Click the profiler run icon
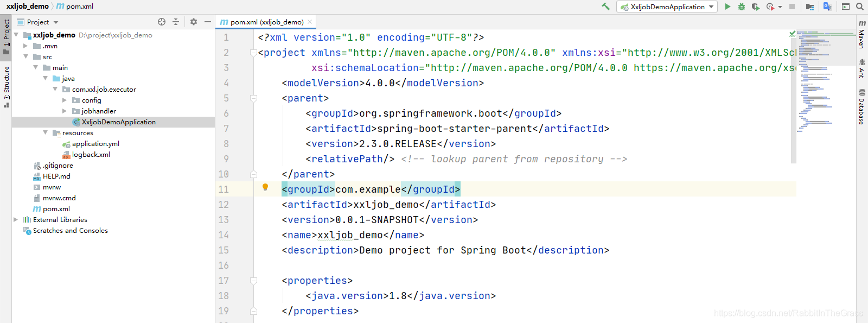 click(x=770, y=7)
